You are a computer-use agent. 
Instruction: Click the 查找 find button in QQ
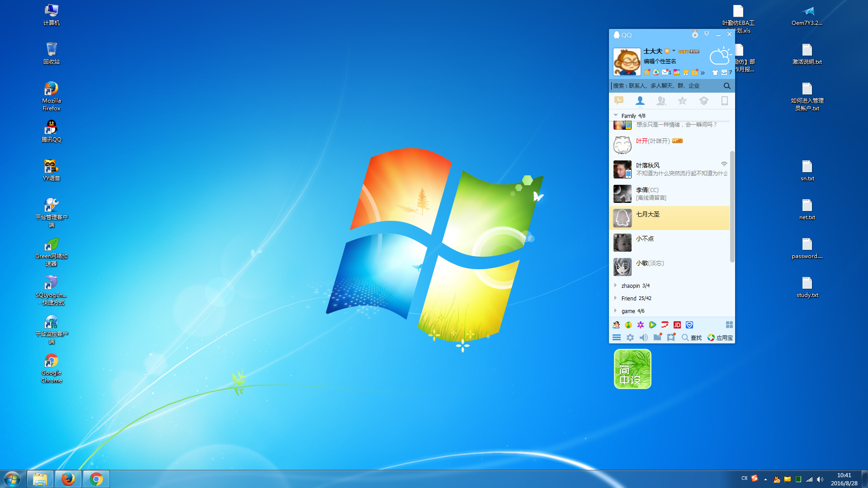pos(692,338)
